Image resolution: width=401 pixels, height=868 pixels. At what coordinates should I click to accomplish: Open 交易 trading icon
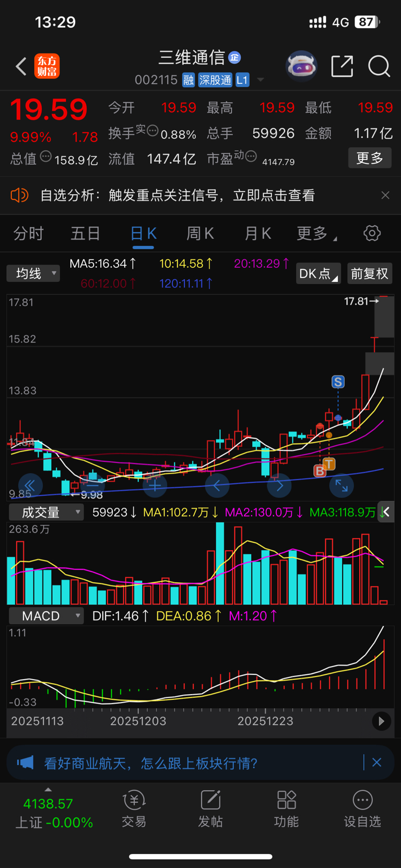point(134,808)
